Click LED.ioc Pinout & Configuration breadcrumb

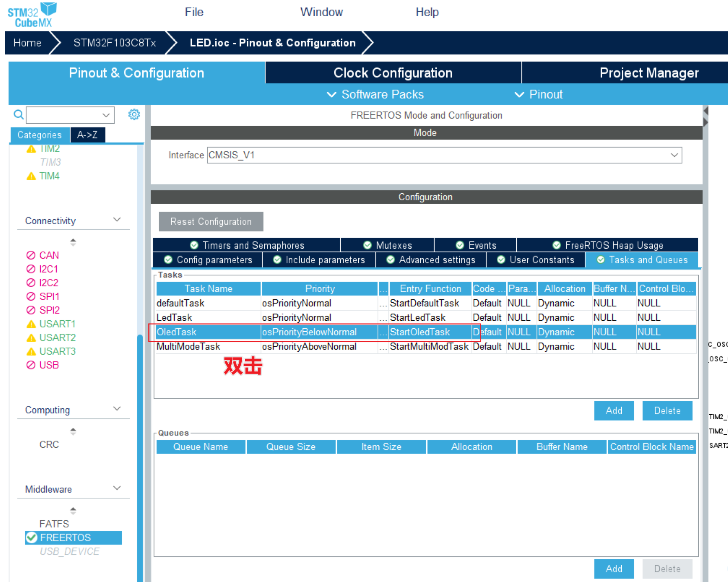pos(272,43)
